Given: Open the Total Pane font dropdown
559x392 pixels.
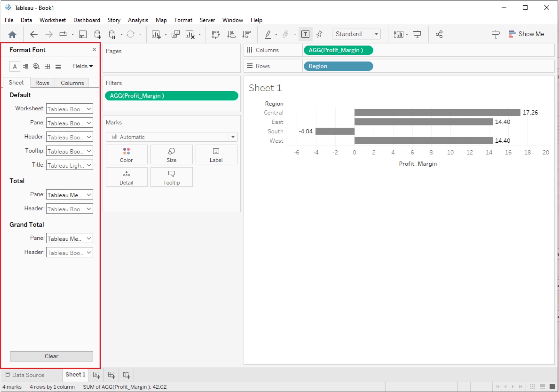Looking at the screenshot, I should [x=69, y=195].
